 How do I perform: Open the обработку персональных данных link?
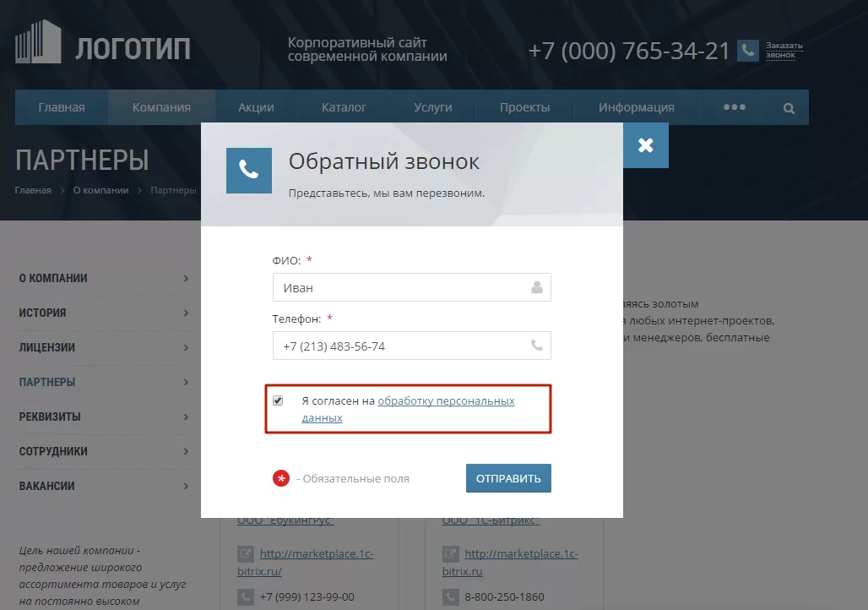pos(408,409)
